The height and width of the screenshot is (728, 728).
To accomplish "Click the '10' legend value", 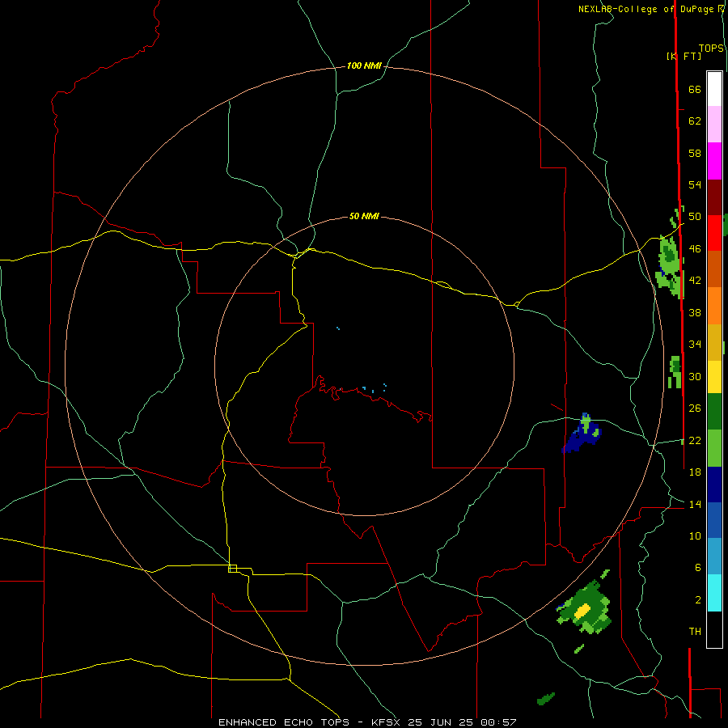I will click(695, 535).
